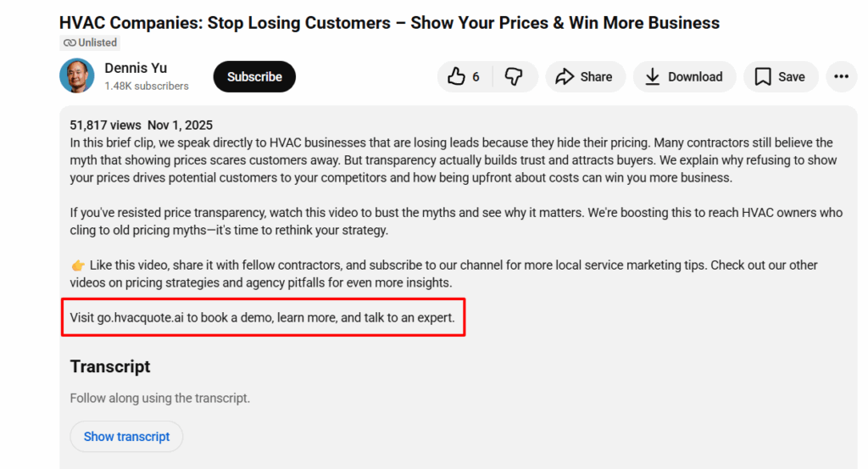868x469 pixels.
Task: Subscribe to Dennis Yu's channel
Action: 254,77
